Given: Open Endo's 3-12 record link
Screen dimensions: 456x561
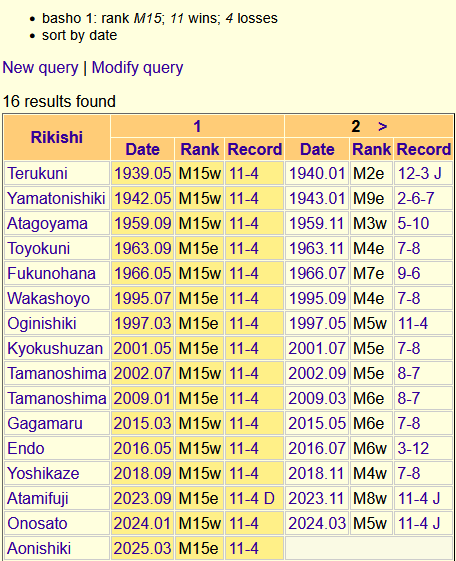Looking at the screenshot, I should (x=413, y=449).
